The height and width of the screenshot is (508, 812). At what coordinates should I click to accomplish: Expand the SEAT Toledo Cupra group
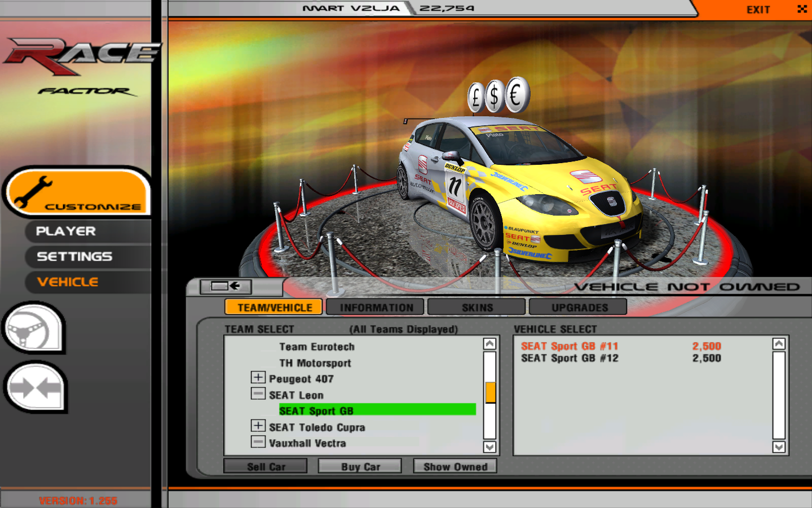pos(258,426)
